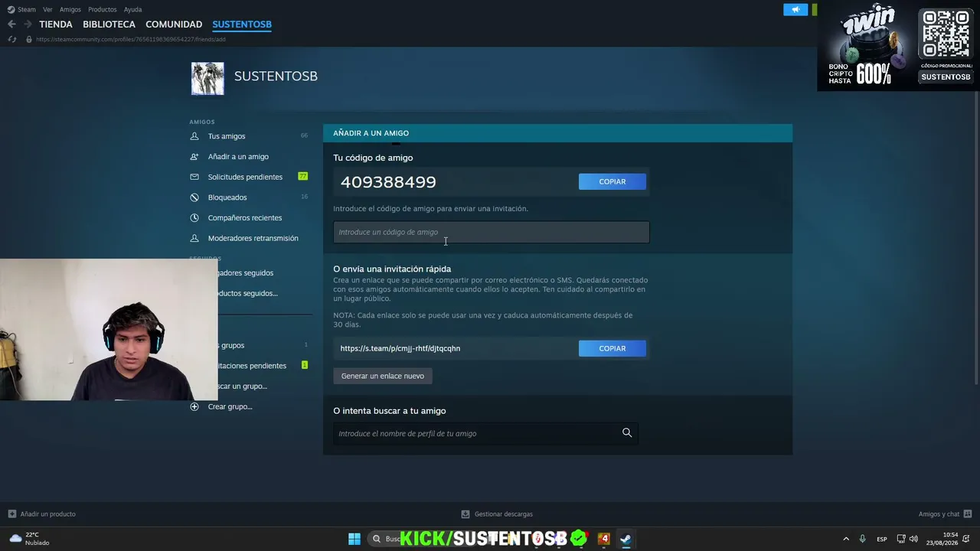This screenshot has height=551, width=980.
Task: Open the Steam menu
Action: 27,9
